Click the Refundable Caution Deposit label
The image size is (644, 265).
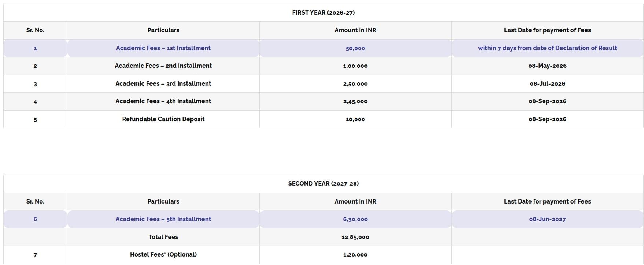tap(163, 119)
